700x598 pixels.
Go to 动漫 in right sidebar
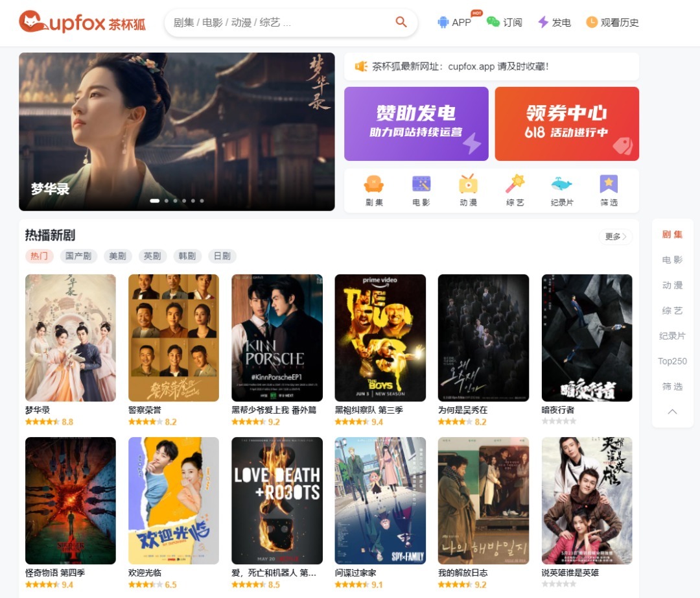[672, 285]
